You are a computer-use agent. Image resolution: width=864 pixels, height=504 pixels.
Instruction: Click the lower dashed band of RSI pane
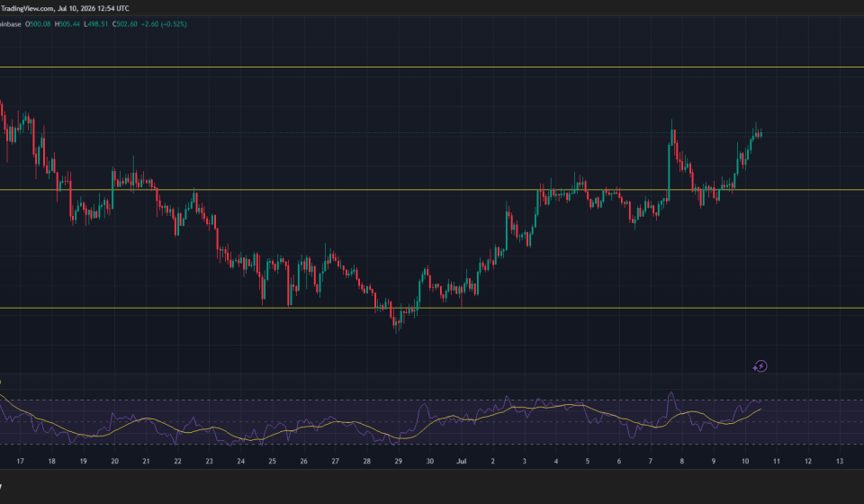[432, 444]
